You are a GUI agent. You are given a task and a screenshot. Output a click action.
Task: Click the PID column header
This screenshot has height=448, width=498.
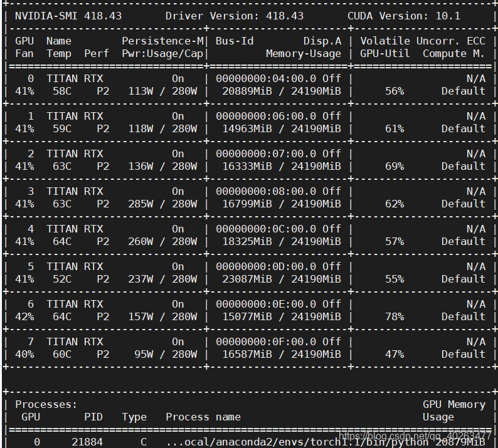pos(93,417)
